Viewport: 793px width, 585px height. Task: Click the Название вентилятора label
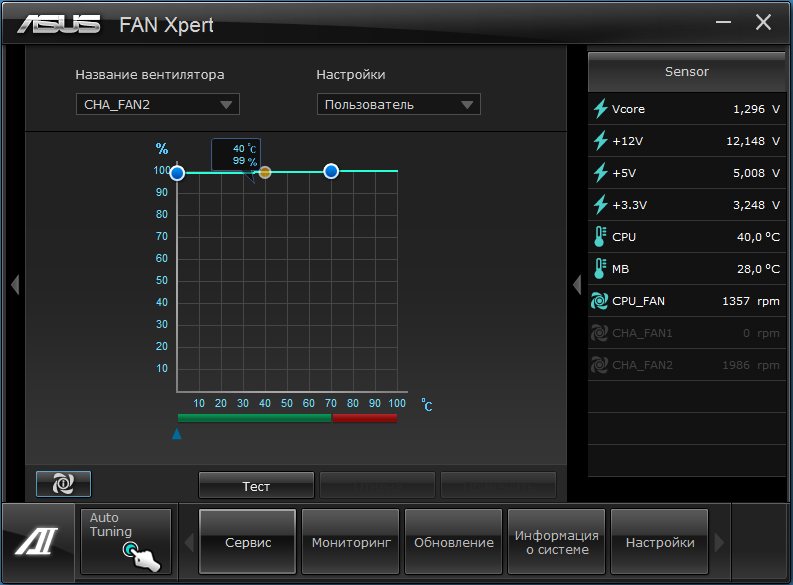150,74
